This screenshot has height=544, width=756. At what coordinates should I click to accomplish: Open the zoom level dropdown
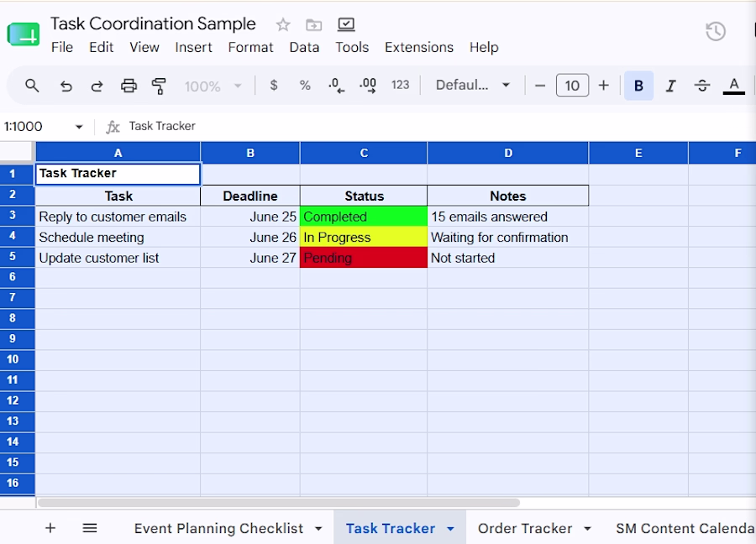pyautogui.click(x=213, y=86)
